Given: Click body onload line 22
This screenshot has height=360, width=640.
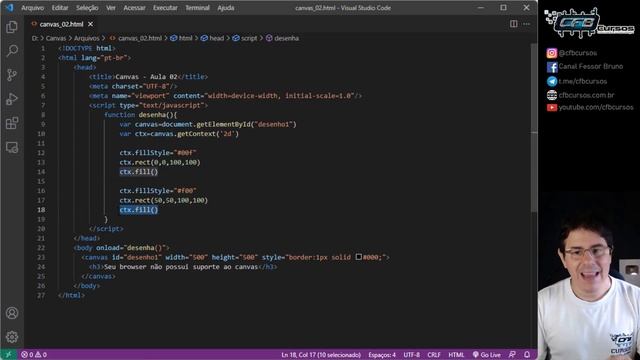Looking at the screenshot, I should click(122, 248).
